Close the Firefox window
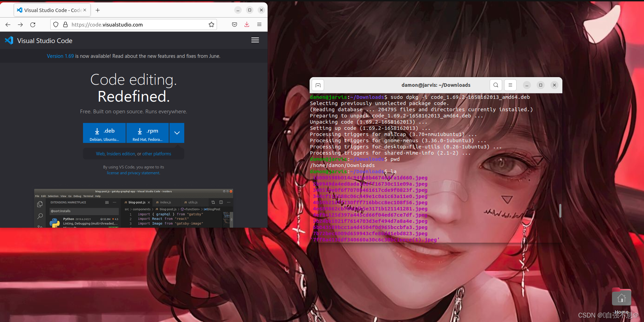644x322 pixels. click(x=261, y=10)
